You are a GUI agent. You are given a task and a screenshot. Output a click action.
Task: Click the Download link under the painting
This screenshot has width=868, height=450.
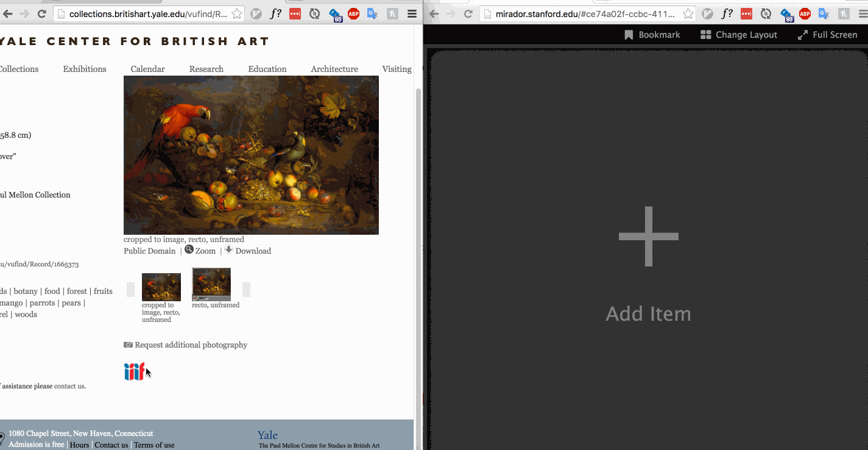253,251
